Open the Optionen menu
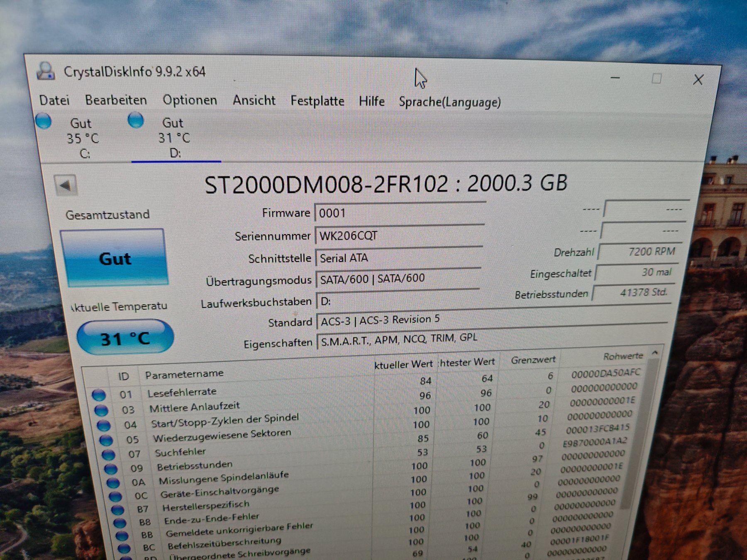Image resolution: width=747 pixels, height=560 pixels. (190, 100)
